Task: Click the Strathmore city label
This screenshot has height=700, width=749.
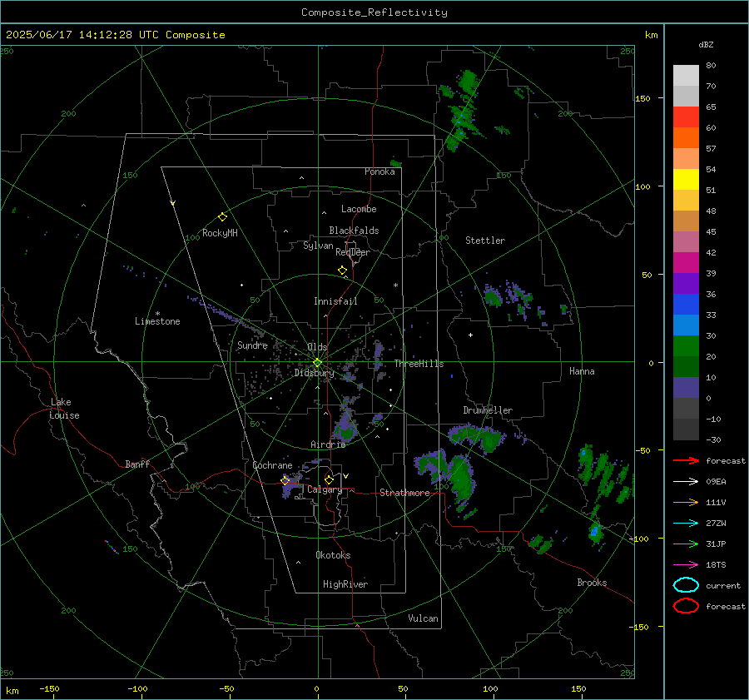Action: pos(404,493)
